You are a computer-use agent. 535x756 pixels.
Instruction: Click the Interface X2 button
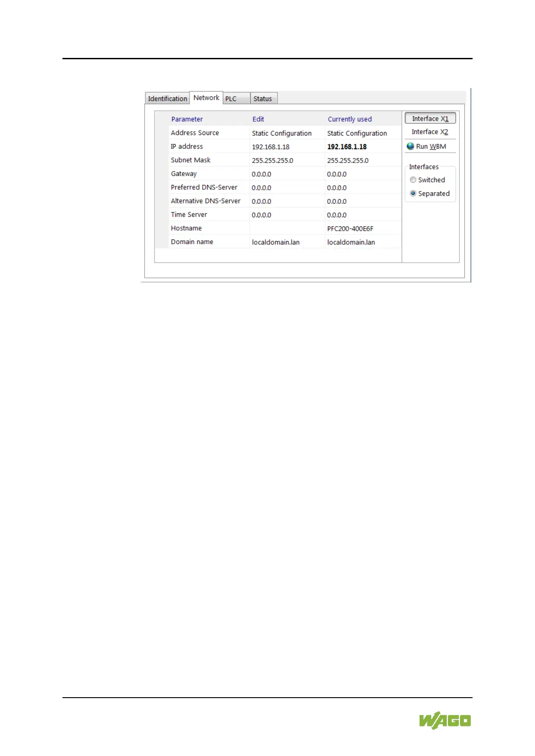[x=430, y=132]
